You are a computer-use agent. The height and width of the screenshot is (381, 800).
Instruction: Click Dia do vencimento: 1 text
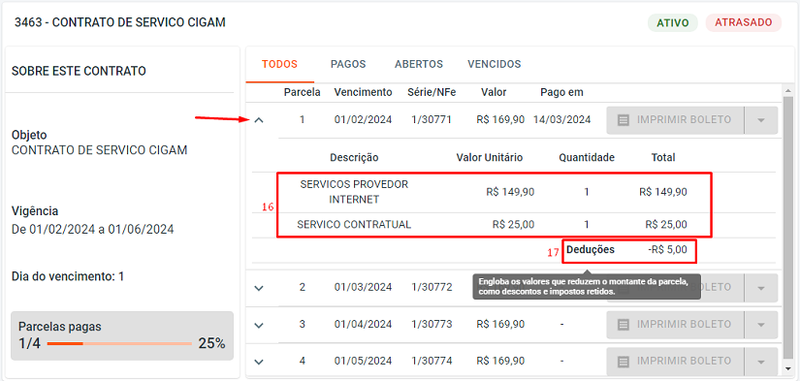68,276
